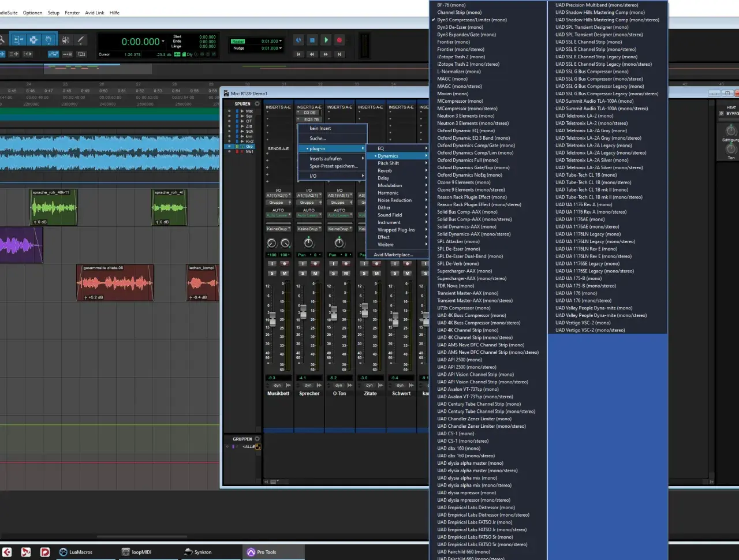Screen dimensions: 739x560
Task: Choose 'Spur-Preset speichern...' menu entry
Action: point(334,166)
